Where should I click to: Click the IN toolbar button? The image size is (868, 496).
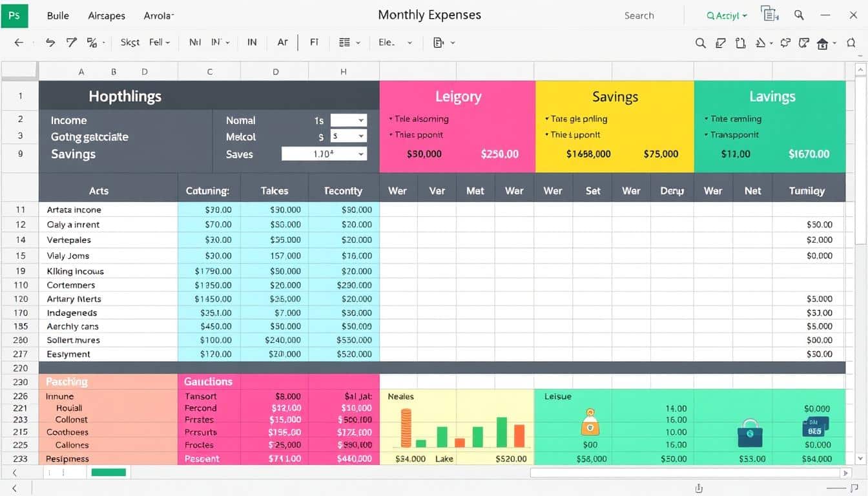click(252, 43)
